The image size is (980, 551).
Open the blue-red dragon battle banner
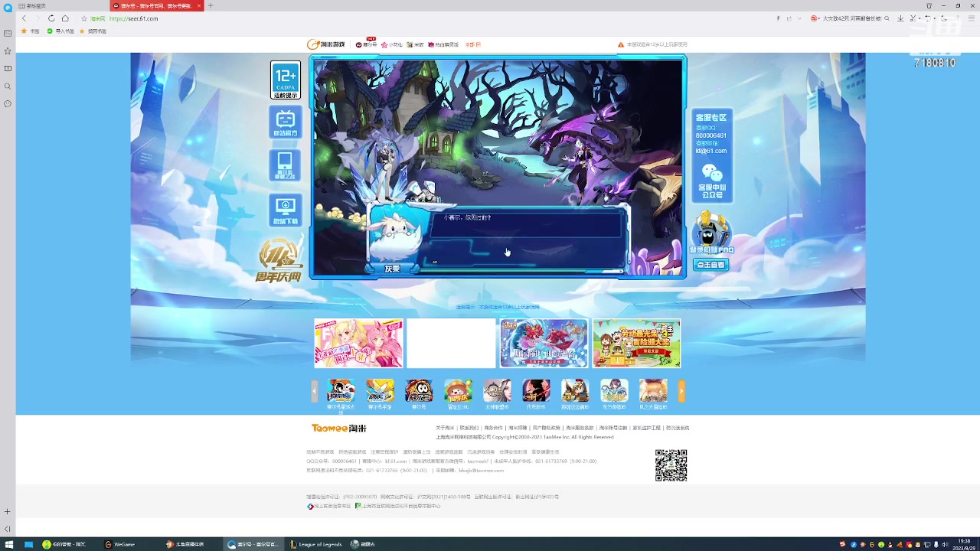pyautogui.click(x=544, y=343)
